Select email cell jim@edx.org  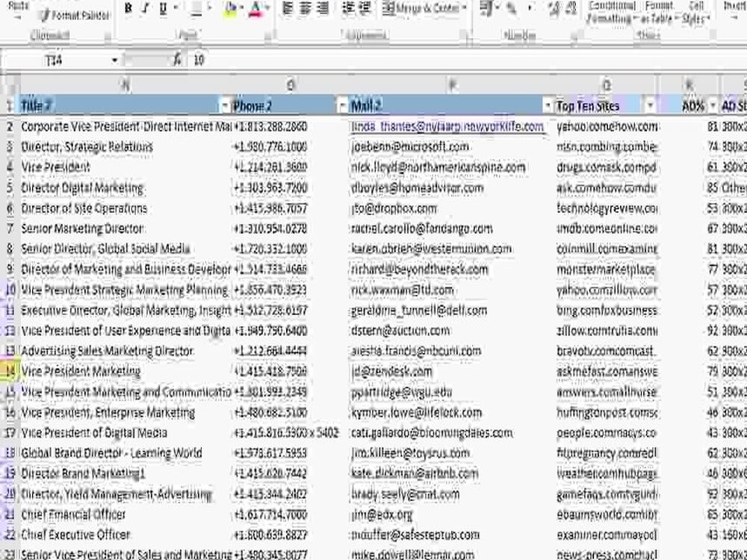[x=452, y=514]
